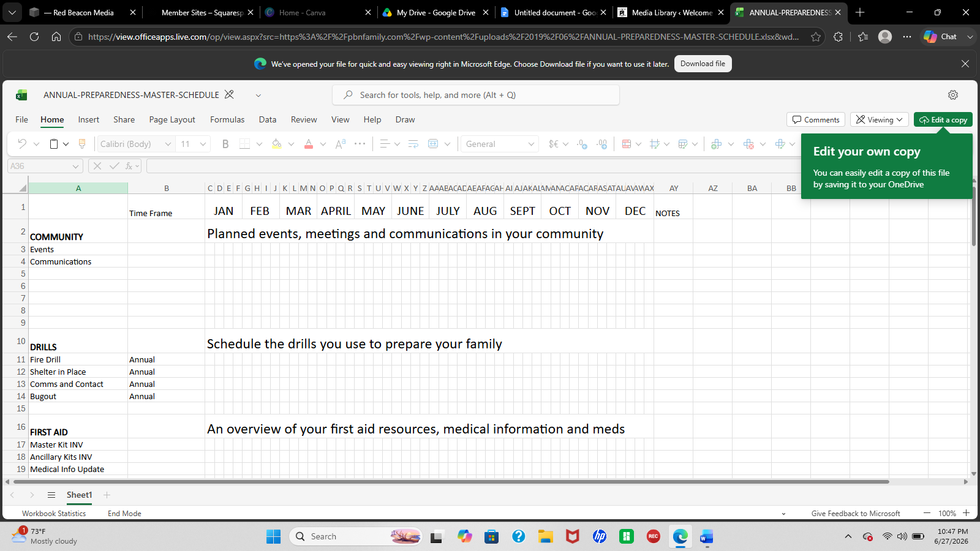
Task: Click the Paste clipboard icon
Action: (x=54, y=144)
